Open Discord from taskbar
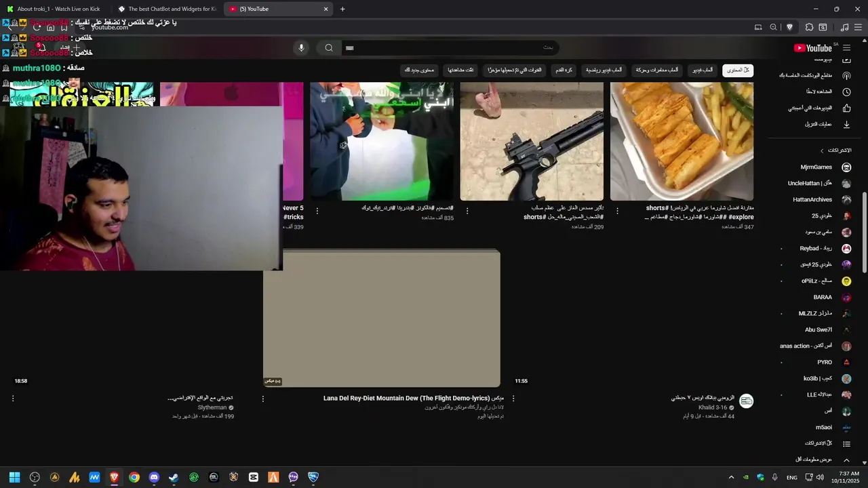Viewport: 868px width, 488px height. (154, 477)
